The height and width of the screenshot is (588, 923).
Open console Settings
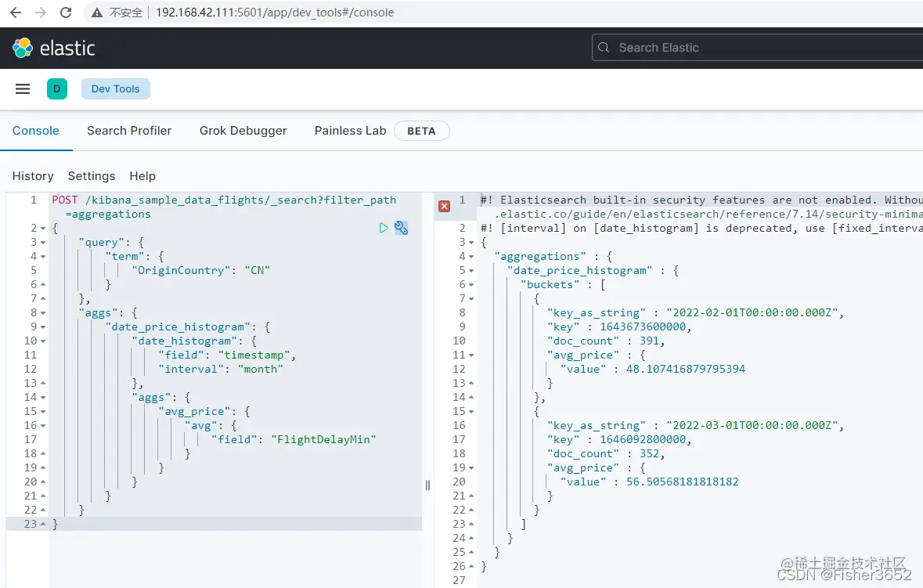92,176
